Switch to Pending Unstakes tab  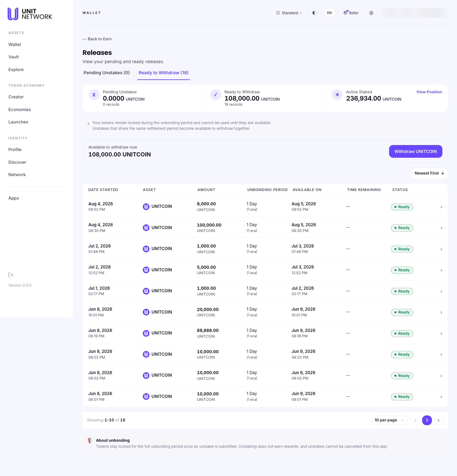pos(107,73)
